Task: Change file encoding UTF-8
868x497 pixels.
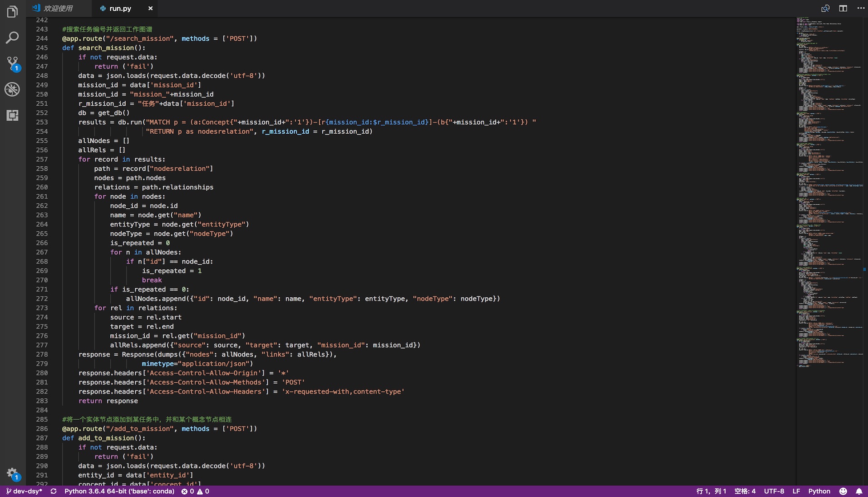Action: click(774, 491)
